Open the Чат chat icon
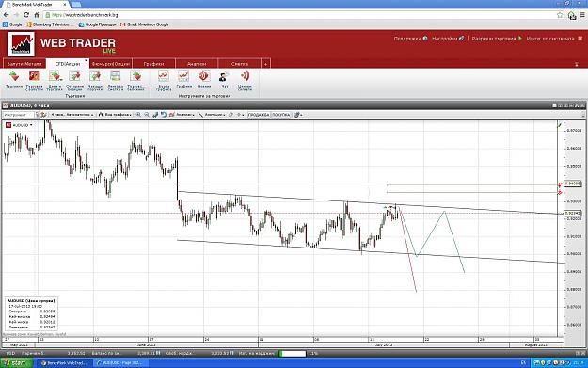 coord(224,76)
